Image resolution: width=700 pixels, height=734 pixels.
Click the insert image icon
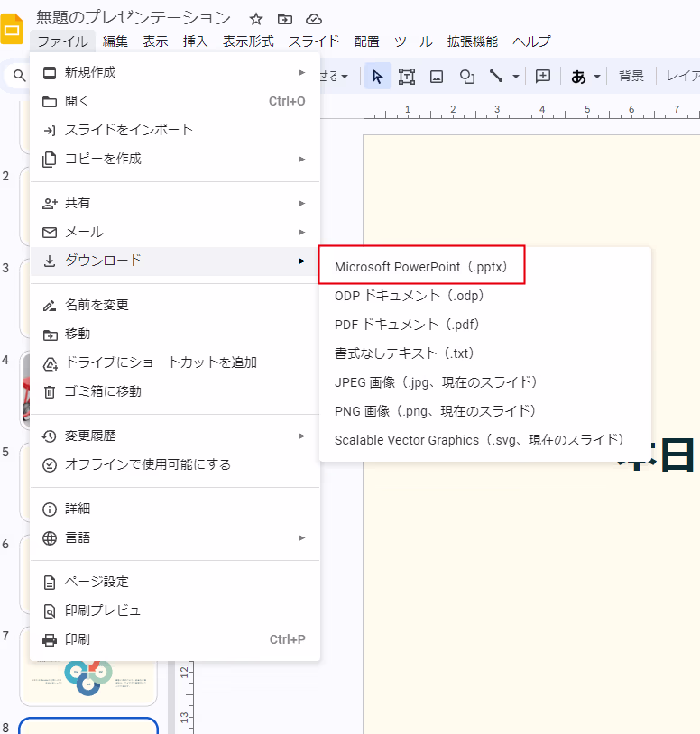[437, 77]
